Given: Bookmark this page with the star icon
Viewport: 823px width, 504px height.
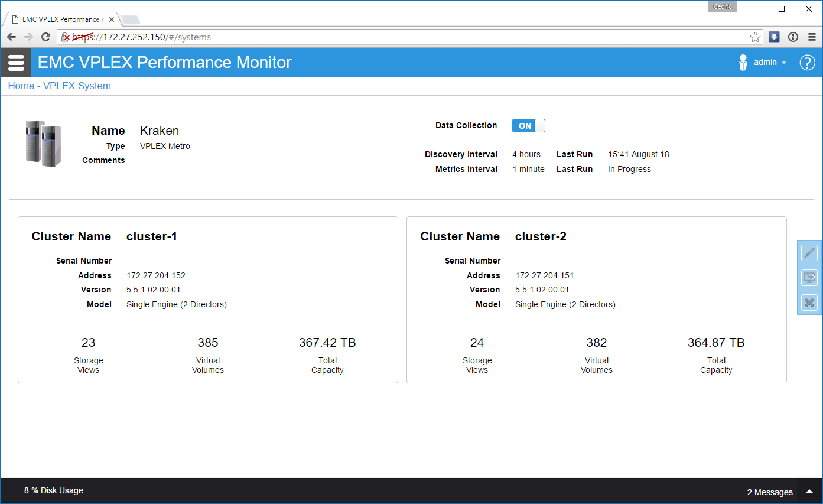Looking at the screenshot, I should [x=755, y=37].
